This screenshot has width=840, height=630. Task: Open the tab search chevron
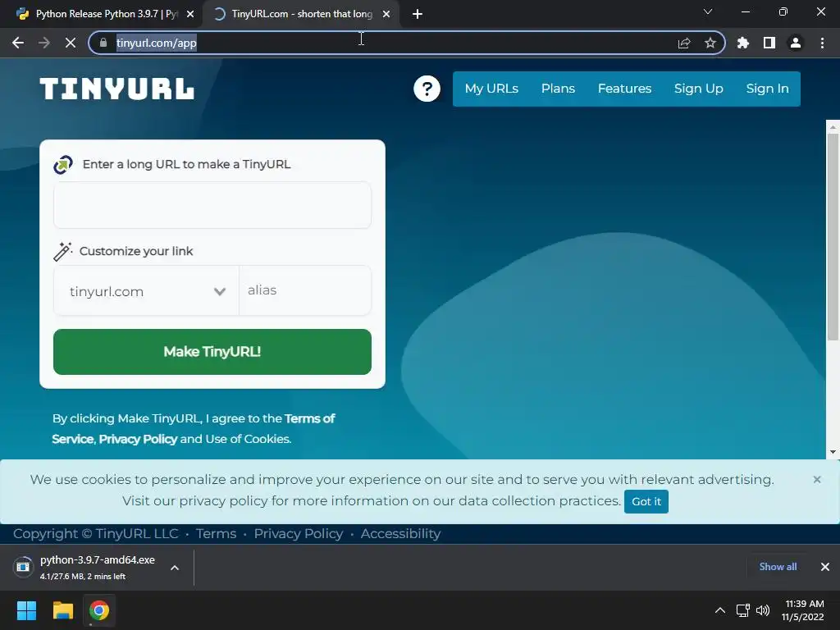pos(708,11)
